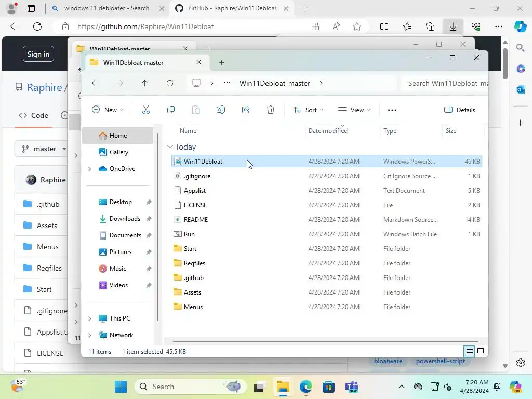Screen dimensions: 532x399
Task: Open the View dropdown menu
Action: 354,110
